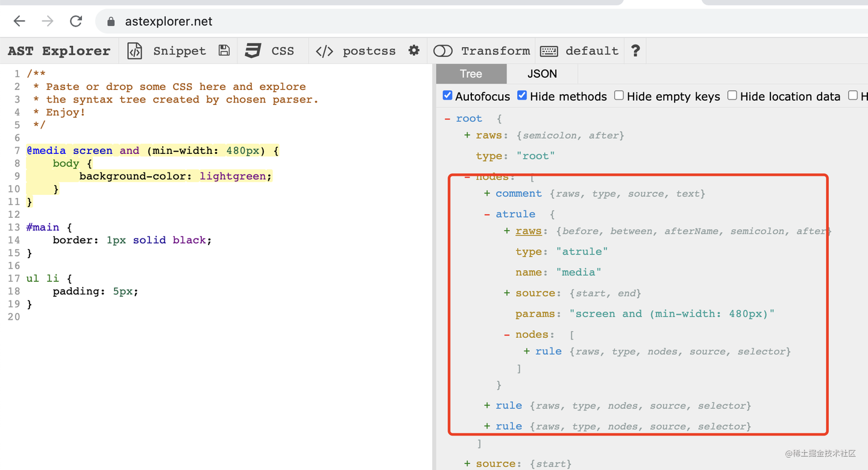Screen dimensions: 868x470
Task: Enable Hide empty keys checkbox
Action: [619, 95]
